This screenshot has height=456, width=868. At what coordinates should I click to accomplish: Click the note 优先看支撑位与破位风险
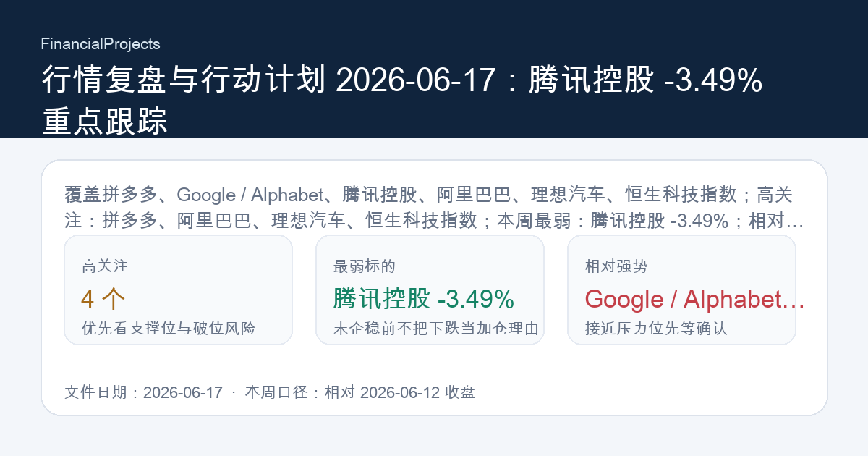(169, 329)
